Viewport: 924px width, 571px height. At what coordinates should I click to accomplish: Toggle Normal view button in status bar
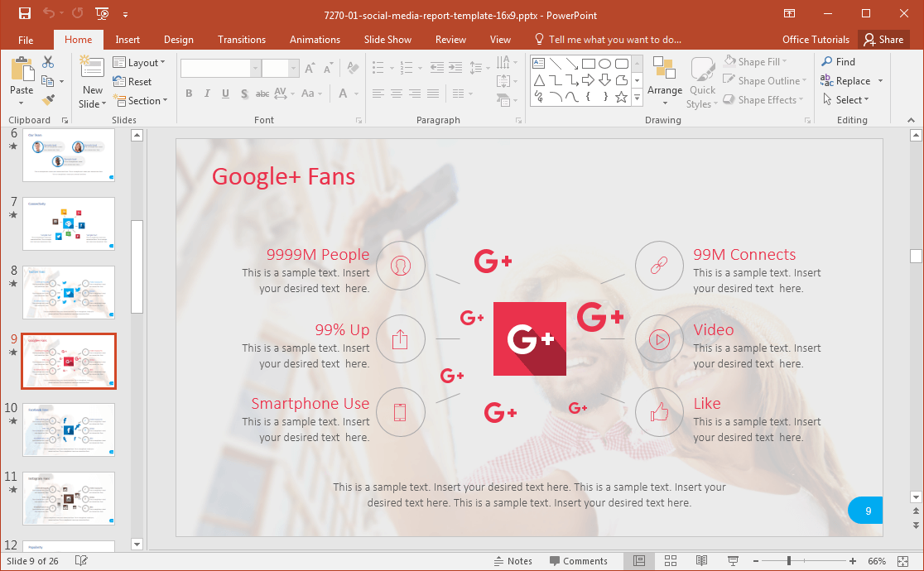(639, 561)
